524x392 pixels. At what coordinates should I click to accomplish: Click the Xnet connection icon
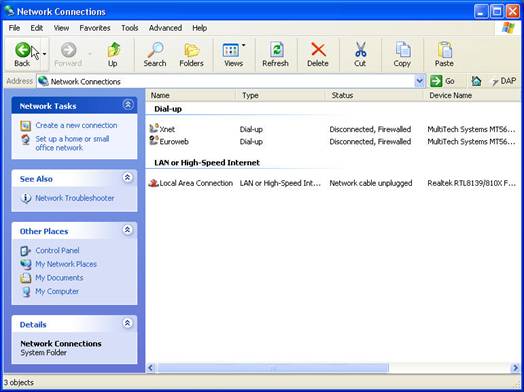coord(154,128)
